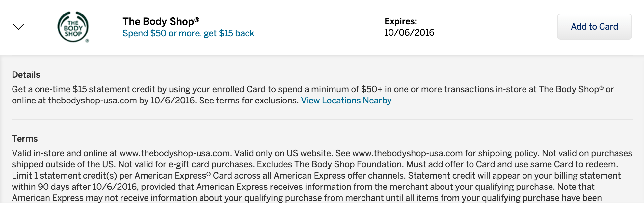
Task: Collapse the Body Shop offer details chevron
Action: [18, 27]
